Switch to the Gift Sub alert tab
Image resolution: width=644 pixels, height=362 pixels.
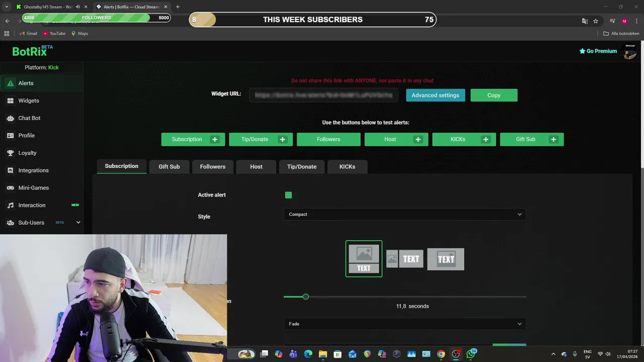pyautogui.click(x=169, y=167)
